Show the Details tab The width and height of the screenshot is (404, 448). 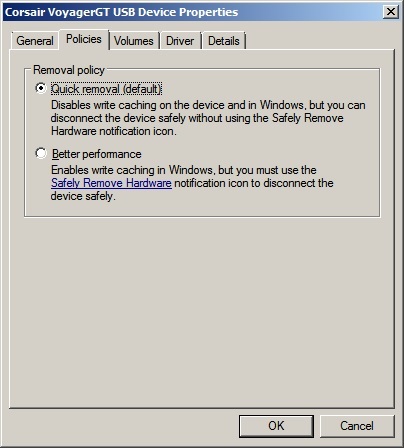point(224,41)
